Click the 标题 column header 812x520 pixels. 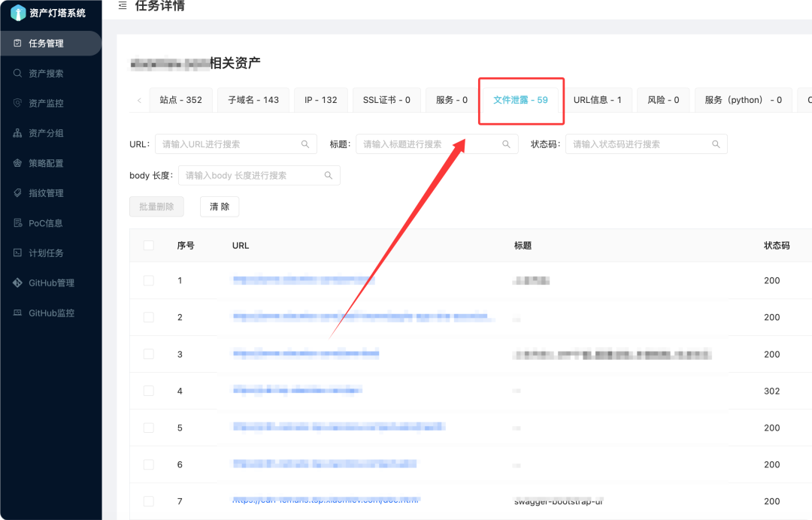(523, 246)
